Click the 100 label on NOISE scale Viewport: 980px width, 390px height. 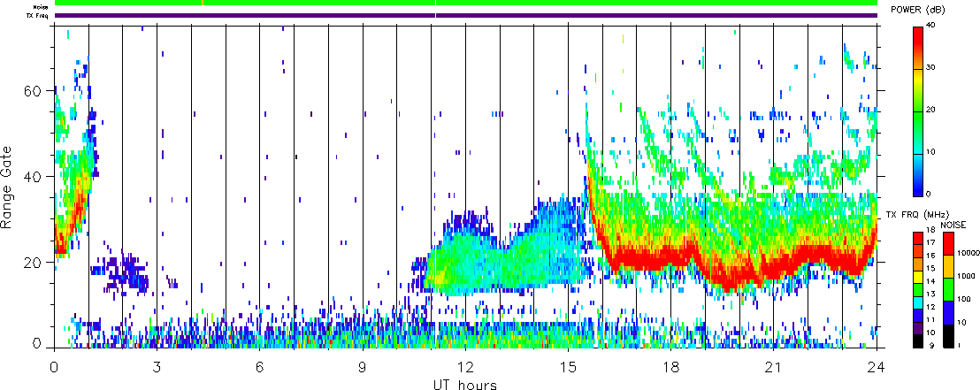[x=964, y=300]
